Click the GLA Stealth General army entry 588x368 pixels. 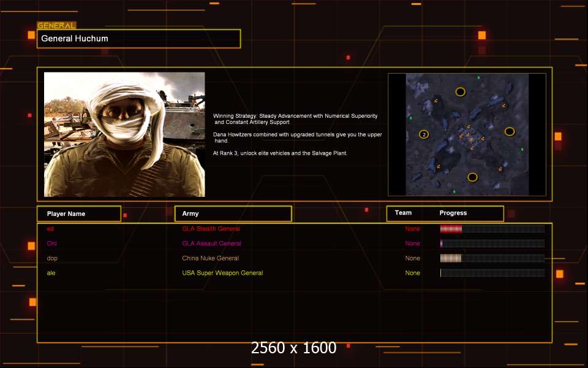point(211,229)
